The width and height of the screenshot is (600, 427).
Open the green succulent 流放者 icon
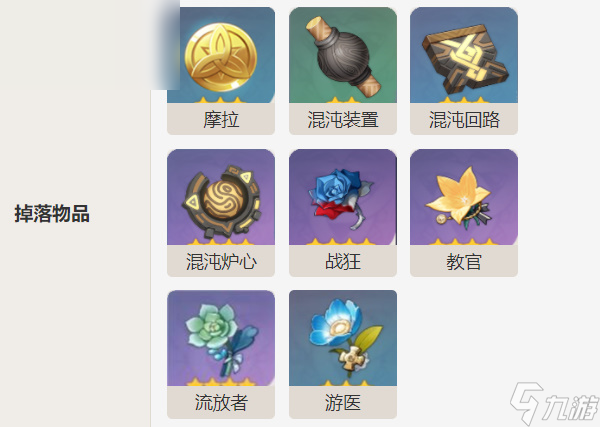[x=221, y=338]
